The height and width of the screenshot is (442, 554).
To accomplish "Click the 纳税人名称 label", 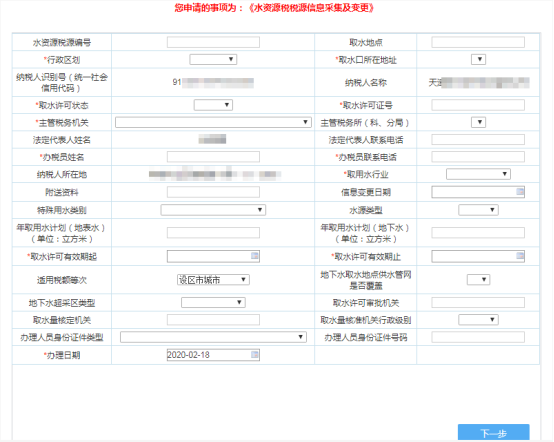I will click(x=366, y=83).
